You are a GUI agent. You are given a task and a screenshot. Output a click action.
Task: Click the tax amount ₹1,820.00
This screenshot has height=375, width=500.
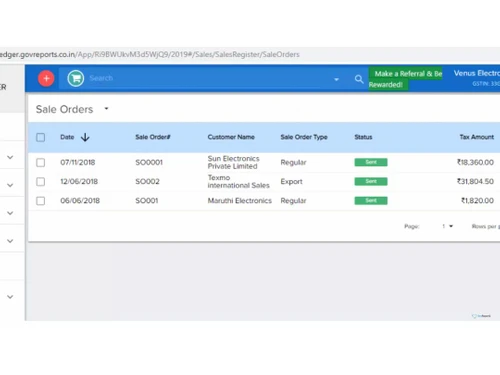click(x=477, y=201)
